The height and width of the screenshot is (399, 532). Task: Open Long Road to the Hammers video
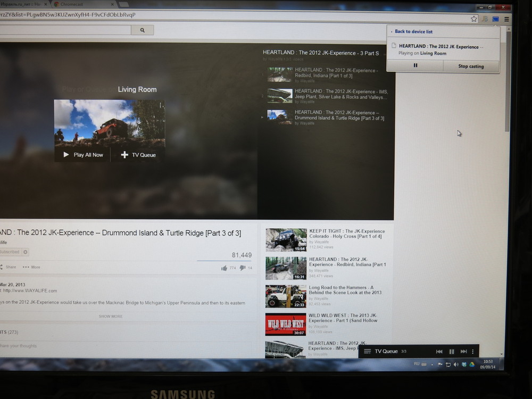[x=345, y=290]
